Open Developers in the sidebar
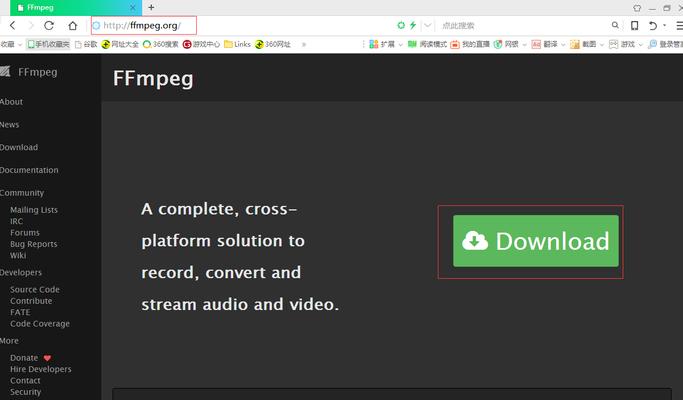Screen dimensions: 683x400 (x=21, y=272)
